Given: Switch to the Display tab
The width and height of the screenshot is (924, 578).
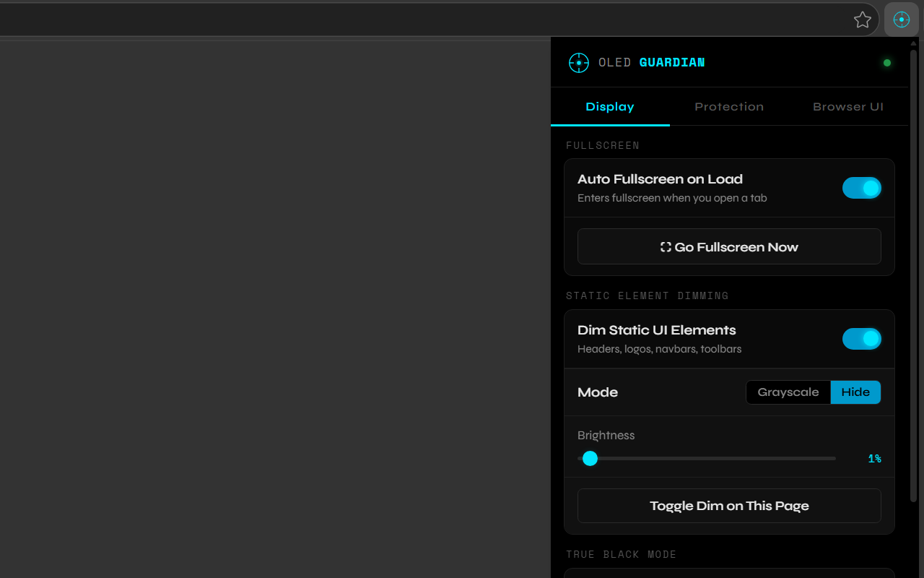Looking at the screenshot, I should 610,107.
